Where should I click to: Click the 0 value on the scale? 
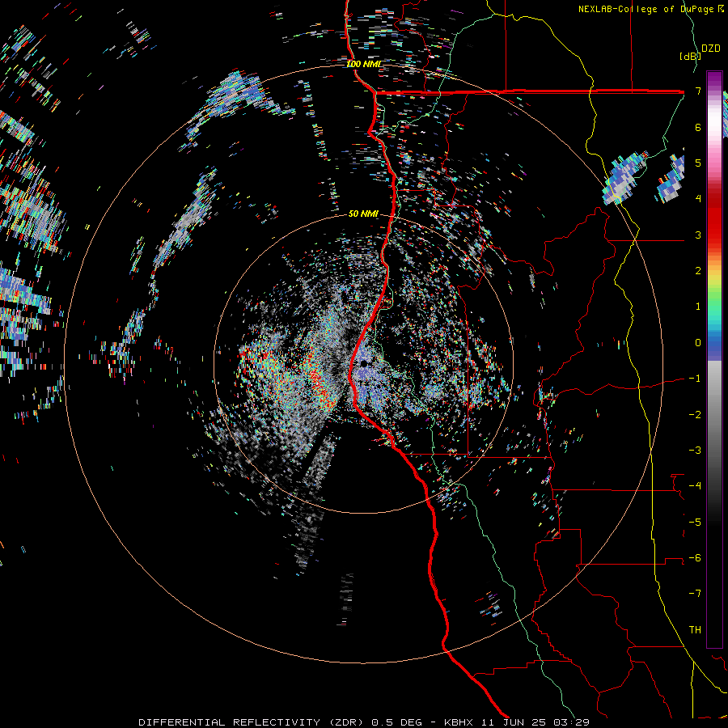pyautogui.click(x=698, y=343)
